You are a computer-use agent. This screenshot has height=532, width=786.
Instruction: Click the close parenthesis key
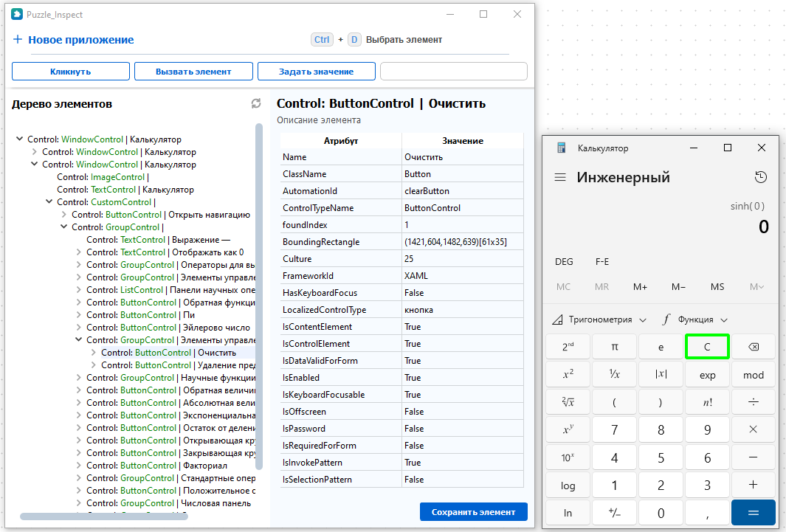[661, 402]
